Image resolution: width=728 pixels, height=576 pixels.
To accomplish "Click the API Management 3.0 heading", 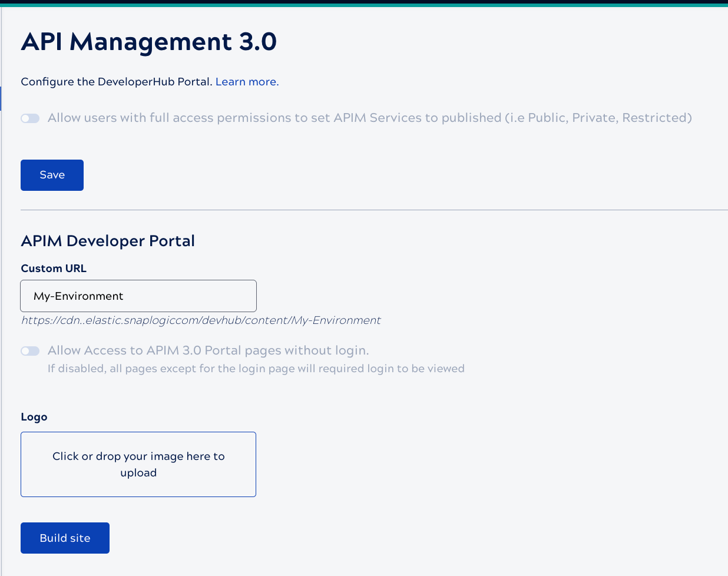I will [x=149, y=42].
